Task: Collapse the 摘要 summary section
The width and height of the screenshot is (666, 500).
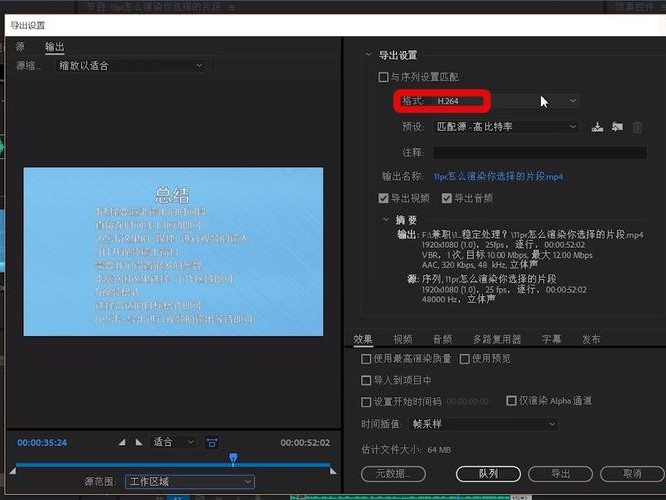Action: click(386, 220)
